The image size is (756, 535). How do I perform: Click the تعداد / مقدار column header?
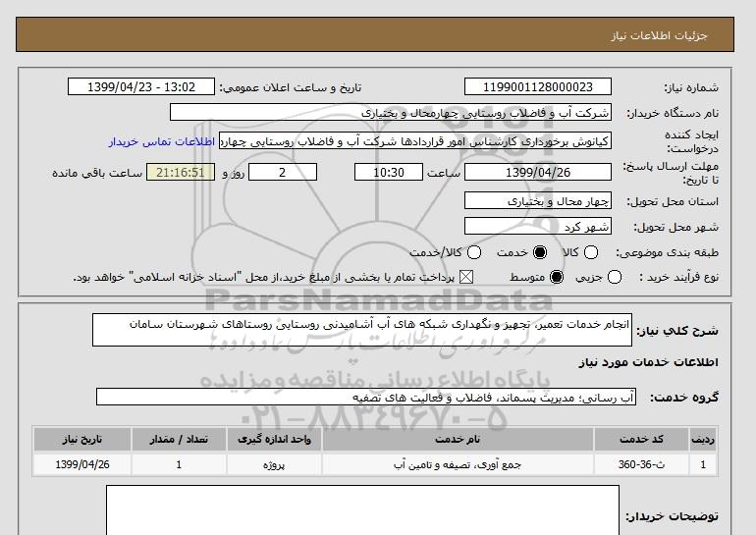[x=179, y=439]
